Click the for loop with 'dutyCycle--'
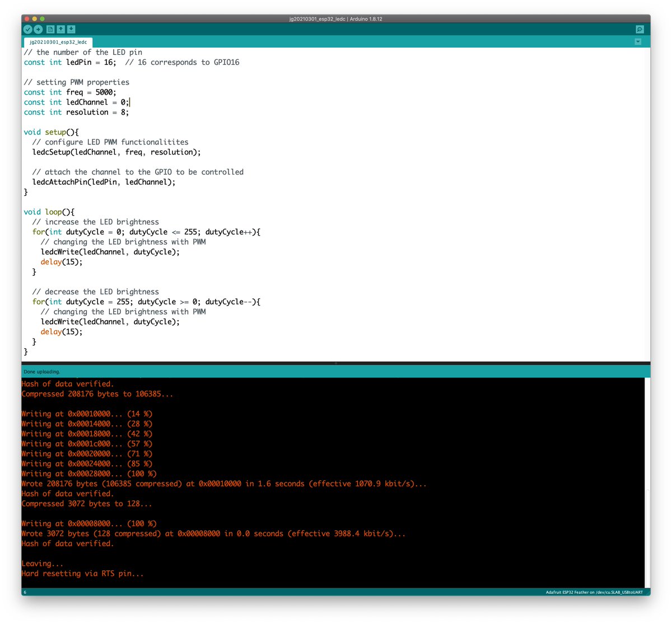The image size is (672, 624). (146, 302)
